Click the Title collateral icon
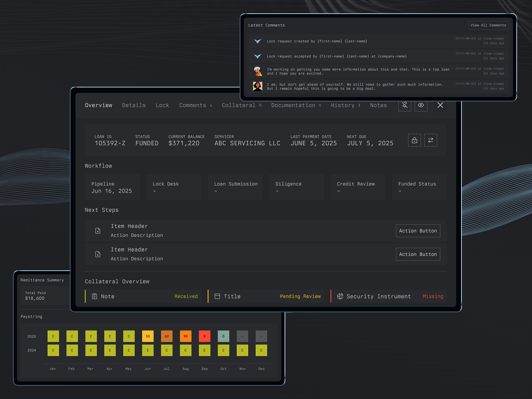532x399 pixels. pyautogui.click(x=217, y=296)
